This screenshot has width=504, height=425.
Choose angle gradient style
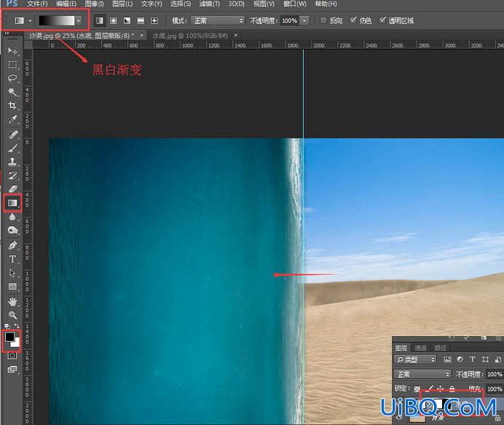[x=127, y=20]
